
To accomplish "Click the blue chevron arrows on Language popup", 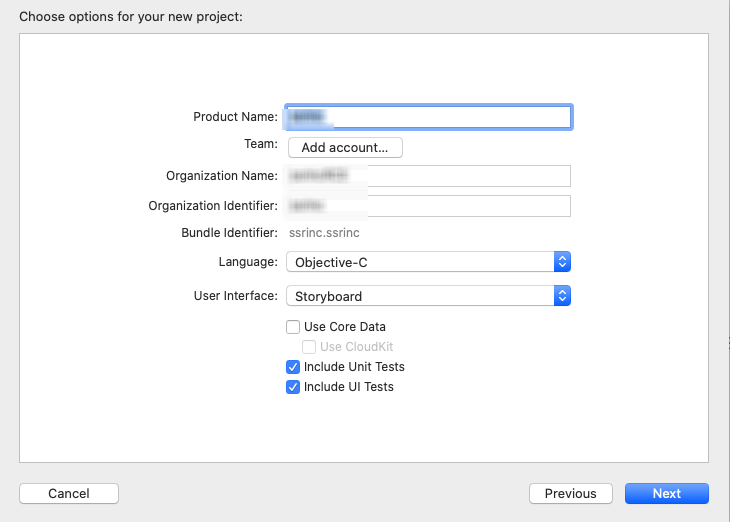I will click(x=562, y=262).
